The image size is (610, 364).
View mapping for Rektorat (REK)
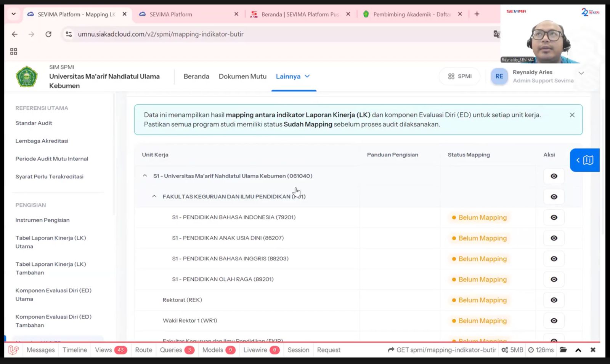(x=554, y=300)
